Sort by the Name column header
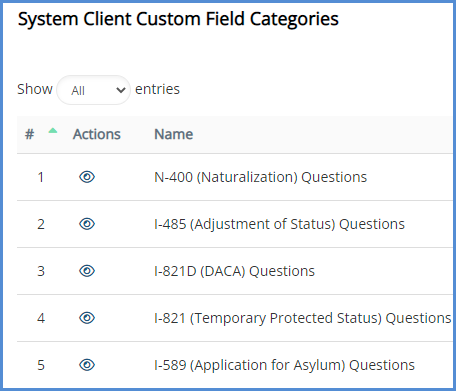 pyautogui.click(x=174, y=134)
